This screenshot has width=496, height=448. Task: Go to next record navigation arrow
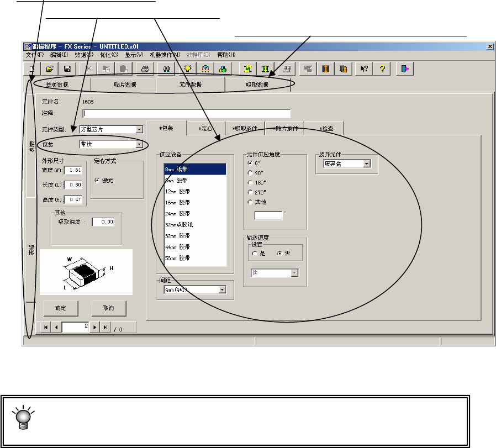[94, 328]
